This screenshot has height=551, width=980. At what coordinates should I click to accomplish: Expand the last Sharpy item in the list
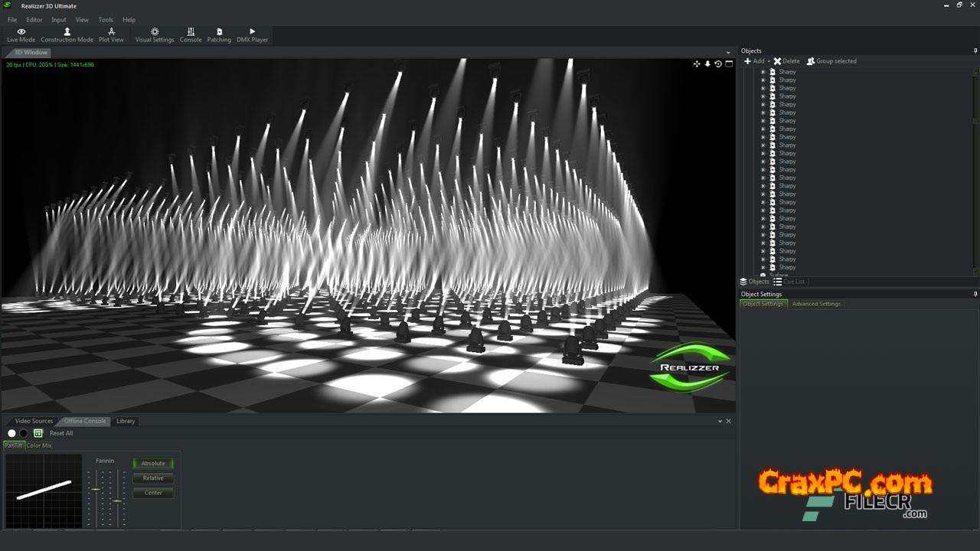click(x=763, y=267)
